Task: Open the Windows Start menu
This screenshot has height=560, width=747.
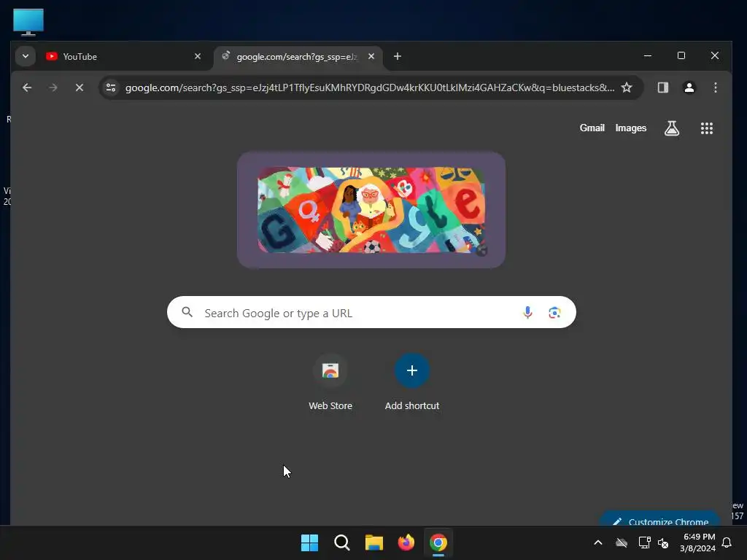Action: pos(309,542)
